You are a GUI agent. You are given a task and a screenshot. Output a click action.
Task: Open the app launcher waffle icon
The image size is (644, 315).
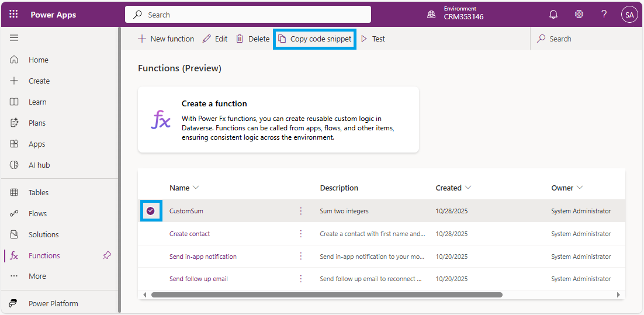[13, 15]
